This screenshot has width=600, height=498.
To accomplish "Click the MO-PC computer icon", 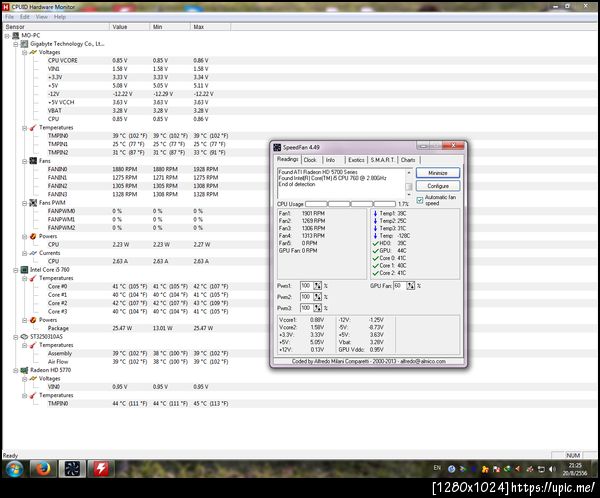I will coord(16,36).
